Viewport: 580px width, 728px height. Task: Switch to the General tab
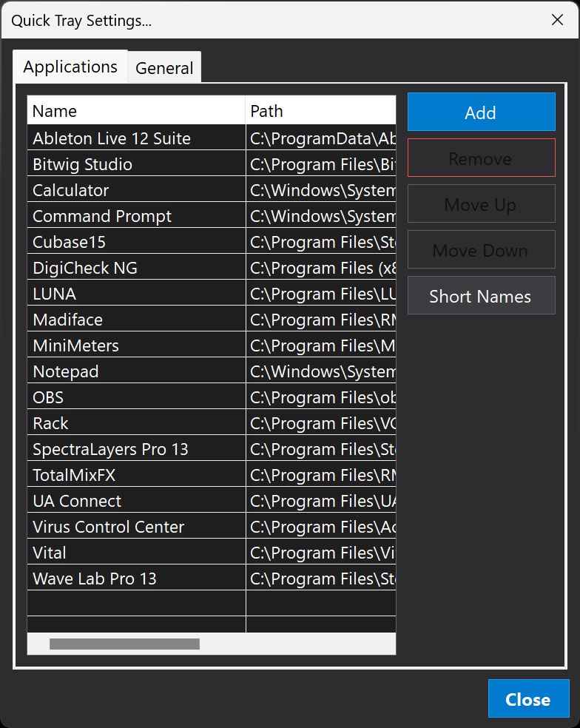[164, 68]
